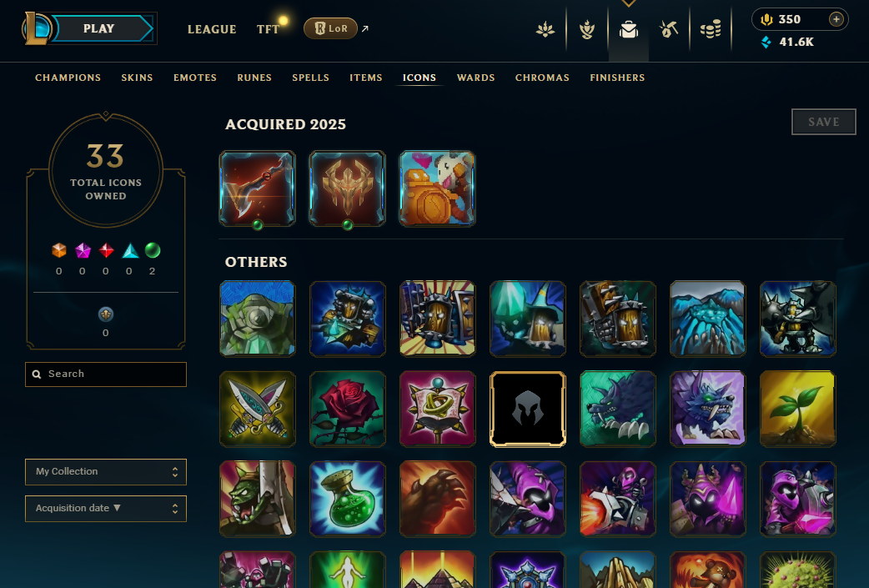The width and height of the screenshot is (869, 588).
Task: Open the Loot hammer icon
Action: coord(669,29)
